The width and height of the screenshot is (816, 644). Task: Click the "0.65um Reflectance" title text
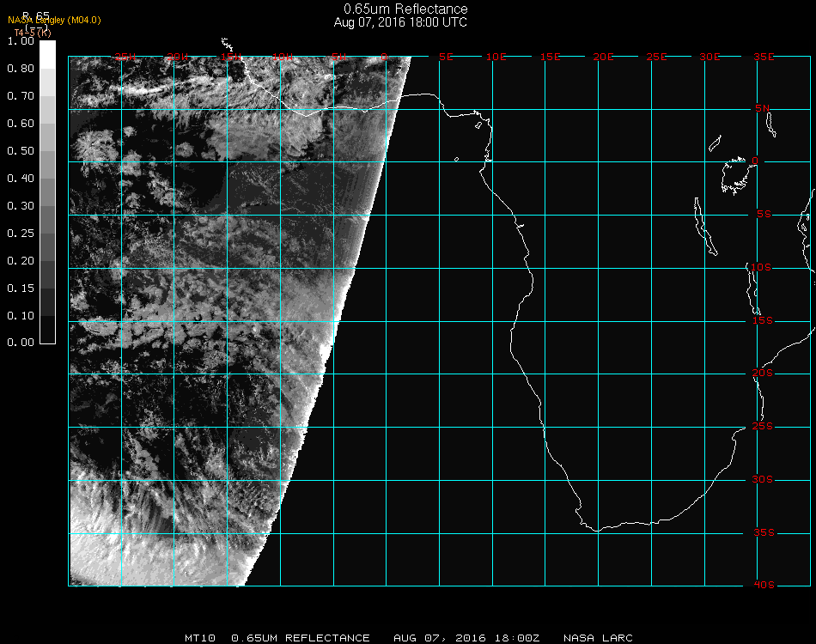pos(400,9)
